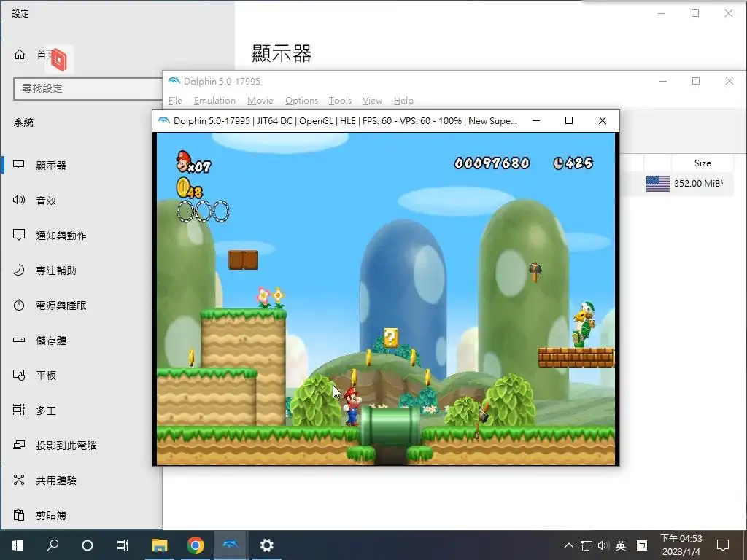The width and height of the screenshot is (747, 560).
Task: Open the View menu in Dolphin
Action: pyautogui.click(x=372, y=101)
